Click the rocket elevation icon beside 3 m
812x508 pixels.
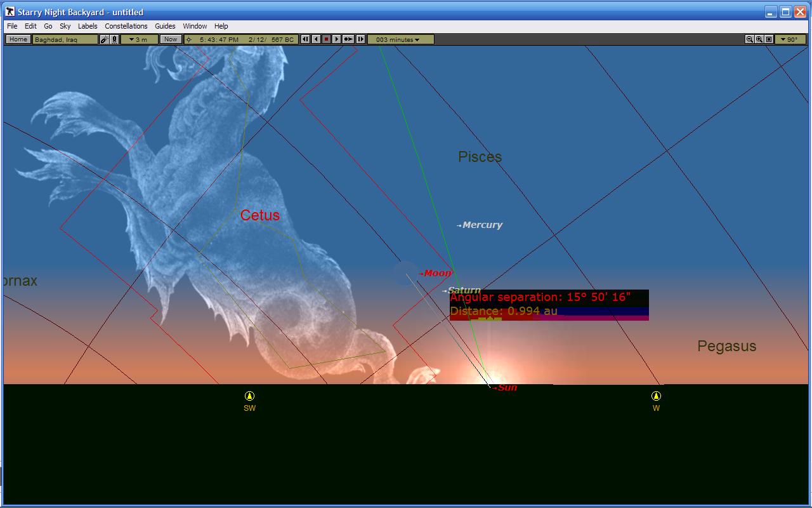coord(115,39)
